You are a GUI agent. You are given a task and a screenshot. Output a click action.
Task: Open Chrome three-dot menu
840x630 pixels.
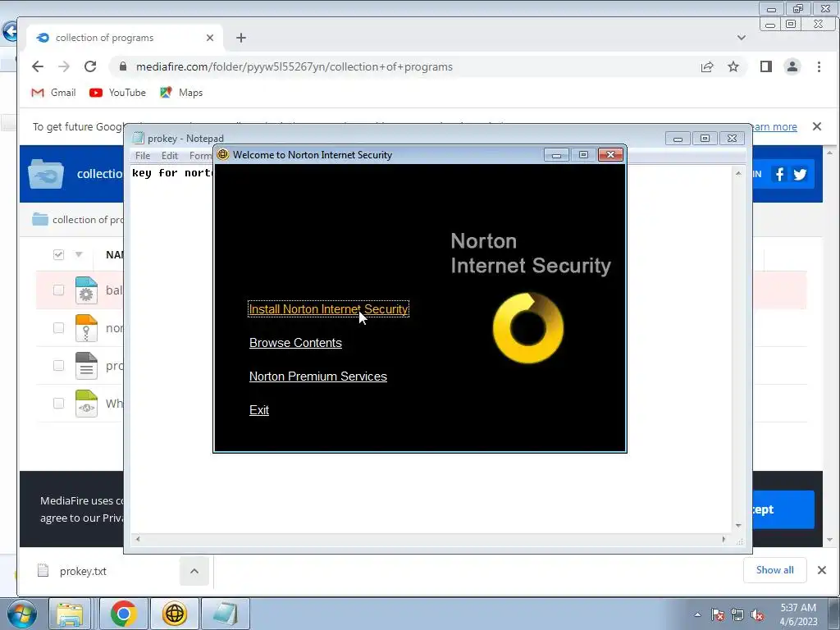(x=819, y=66)
